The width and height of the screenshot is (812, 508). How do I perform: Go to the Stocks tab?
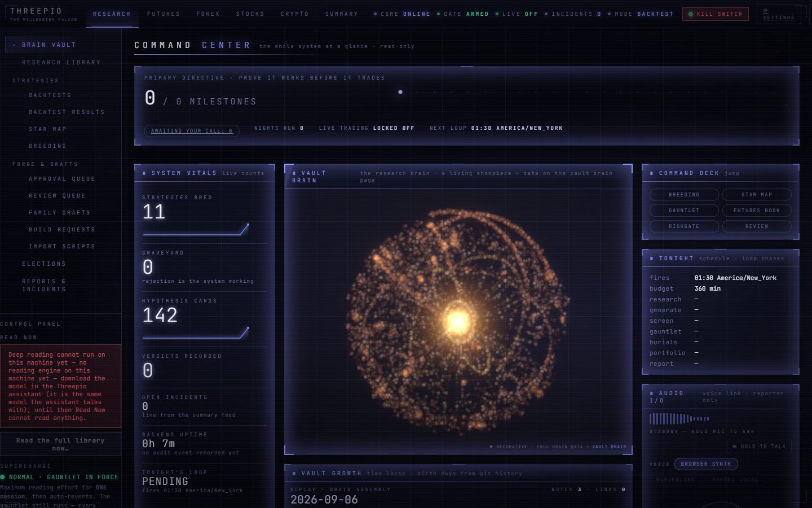tap(250, 14)
